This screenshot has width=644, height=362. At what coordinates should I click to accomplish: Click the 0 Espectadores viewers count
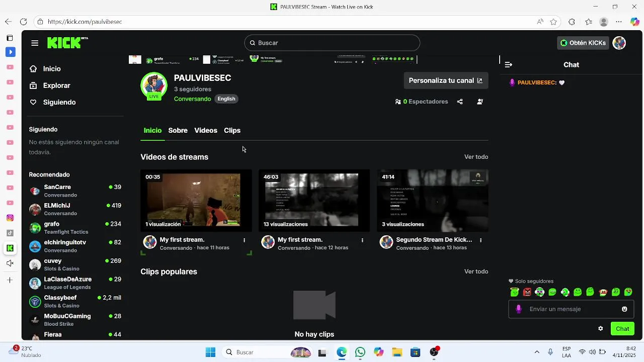422,102
